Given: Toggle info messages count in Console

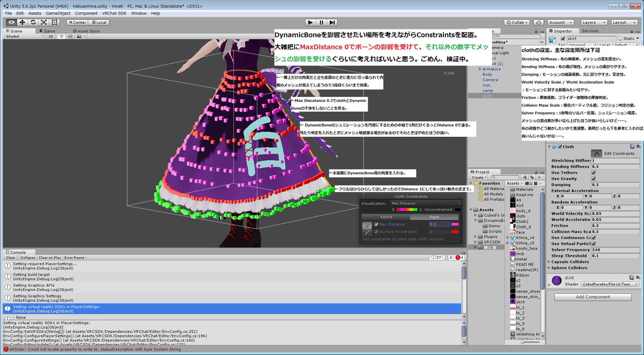Looking at the screenshot, I should (436, 257).
